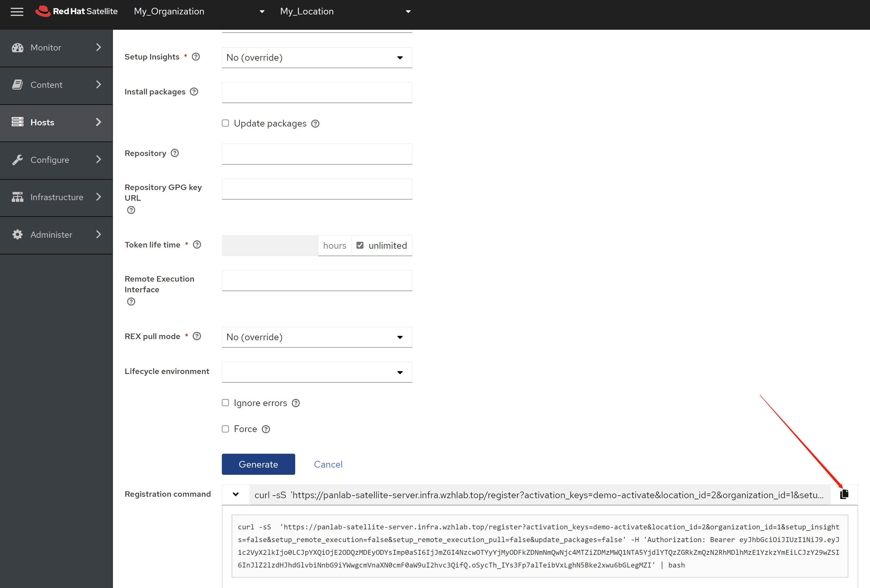Viewport: 870px width, 588px height.
Task: Click the Cancel link
Action: point(328,464)
